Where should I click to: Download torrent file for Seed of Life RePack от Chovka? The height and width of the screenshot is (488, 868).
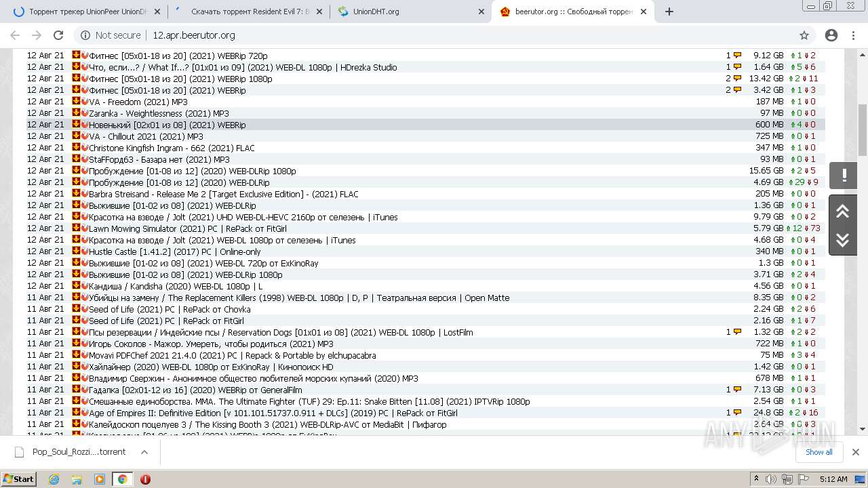[x=76, y=309]
